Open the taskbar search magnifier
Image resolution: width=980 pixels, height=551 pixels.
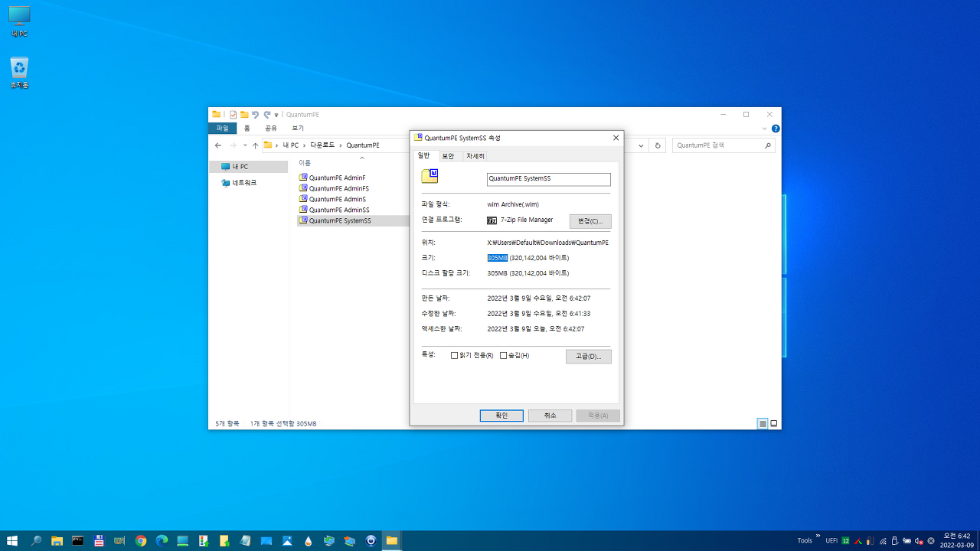click(x=36, y=540)
